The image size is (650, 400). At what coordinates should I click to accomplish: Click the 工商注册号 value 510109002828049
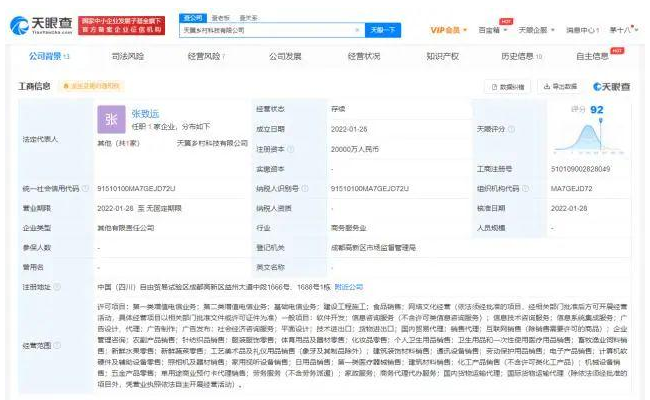[580, 169]
